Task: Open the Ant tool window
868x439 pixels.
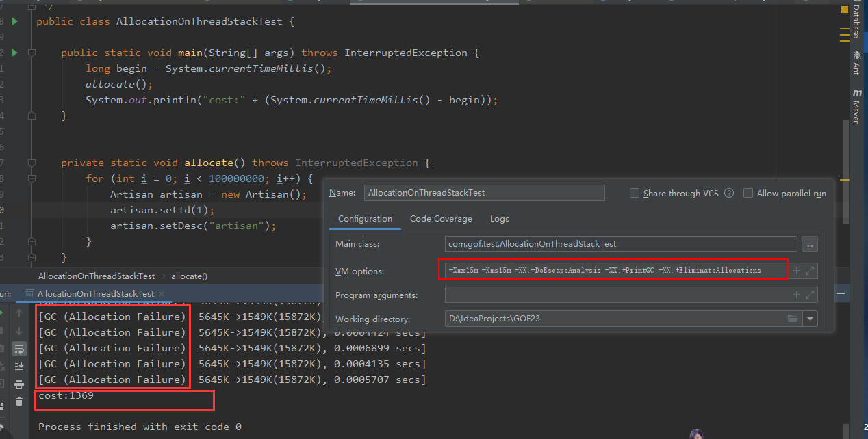Action: coord(856,63)
